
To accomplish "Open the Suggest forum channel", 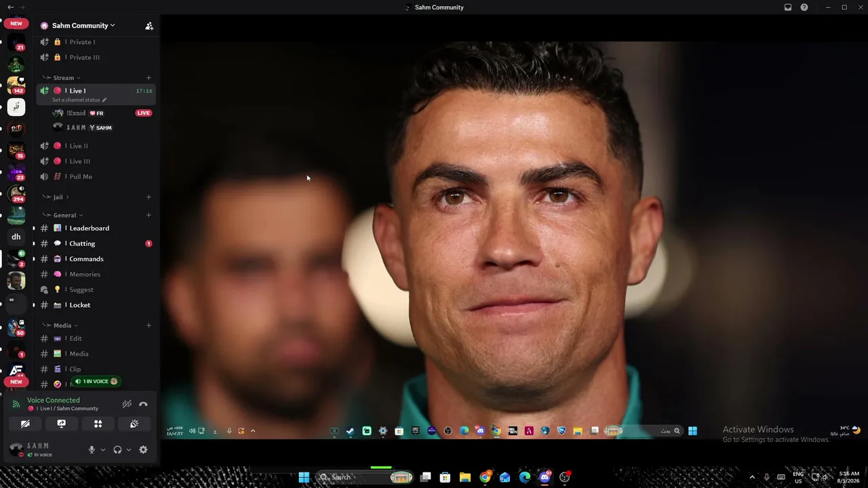I will (x=96, y=289).
